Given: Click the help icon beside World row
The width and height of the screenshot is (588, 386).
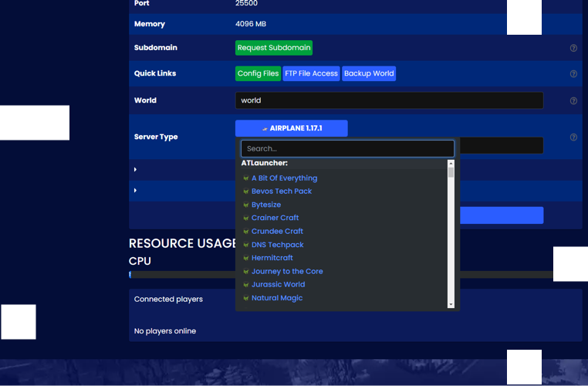Looking at the screenshot, I should click(573, 101).
